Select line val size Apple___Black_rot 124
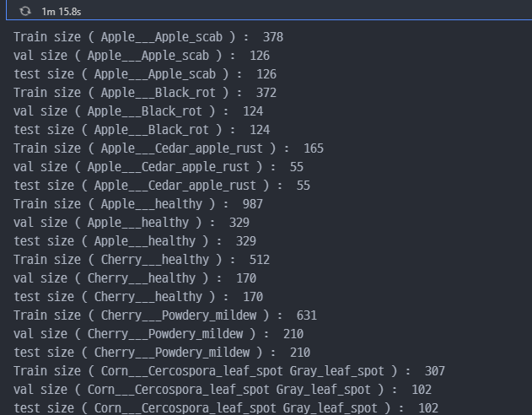This screenshot has height=415, width=532. tap(138, 111)
